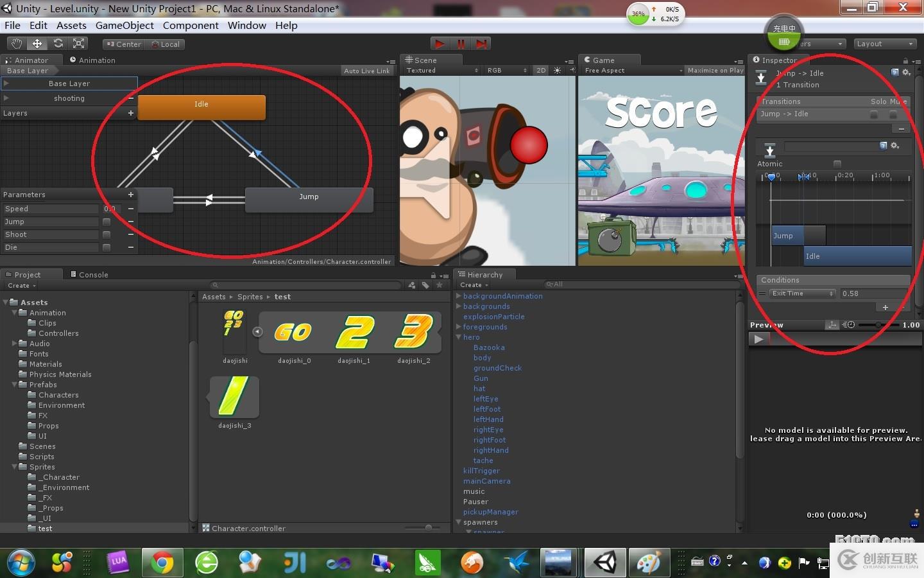Click the Windows Start button

coord(21,563)
